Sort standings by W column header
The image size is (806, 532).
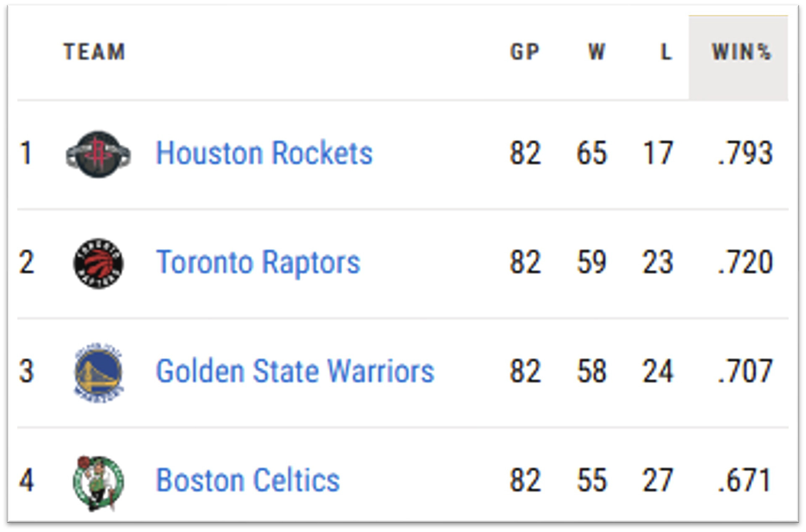[596, 52]
